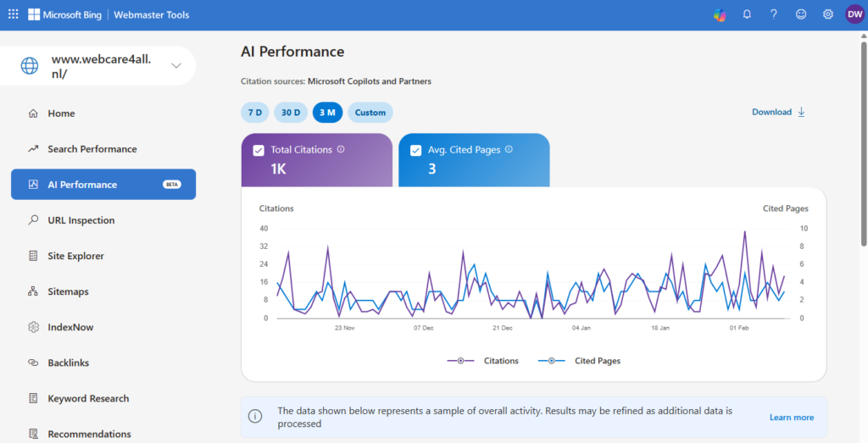Click the 1K total citations value

[278, 169]
